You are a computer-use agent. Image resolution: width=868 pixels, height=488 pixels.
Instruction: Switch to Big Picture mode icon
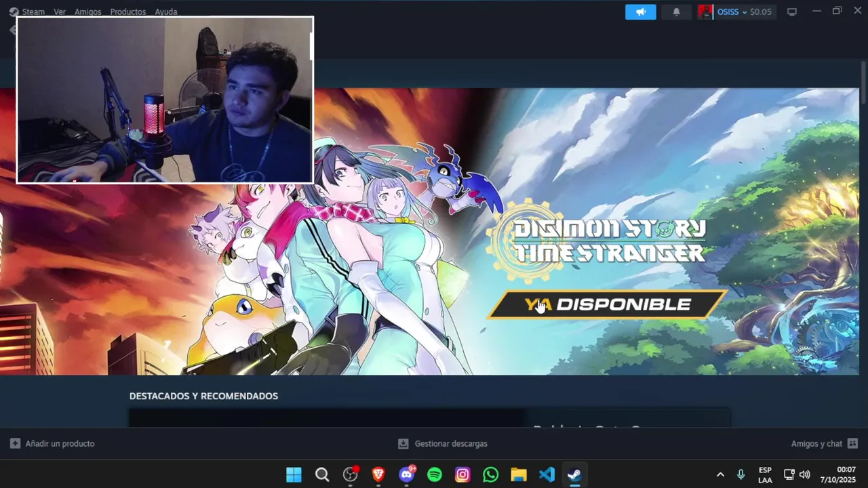click(x=791, y=12)
